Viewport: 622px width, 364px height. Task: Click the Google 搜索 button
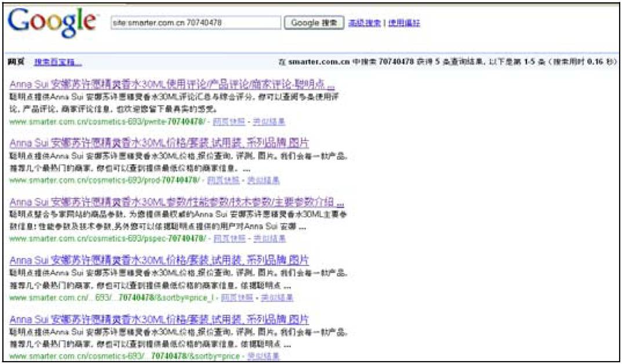tap(314, 23)
